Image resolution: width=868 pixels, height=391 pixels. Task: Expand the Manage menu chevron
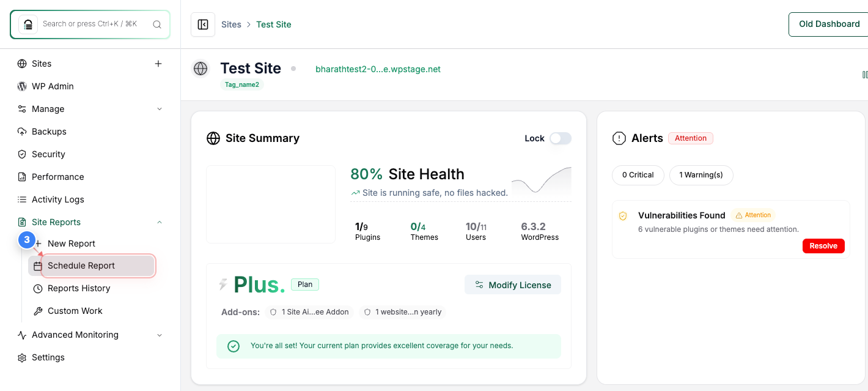[160, 109]
